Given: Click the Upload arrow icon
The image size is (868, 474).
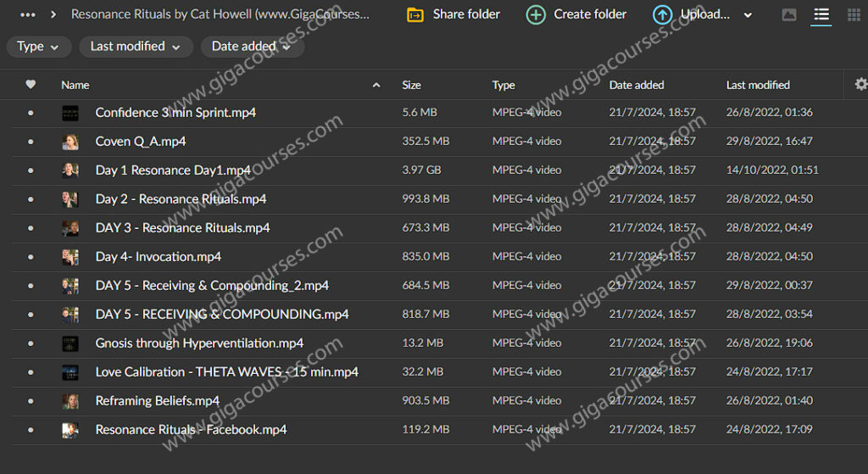Looking at the screenshot, I should point(662,14).
